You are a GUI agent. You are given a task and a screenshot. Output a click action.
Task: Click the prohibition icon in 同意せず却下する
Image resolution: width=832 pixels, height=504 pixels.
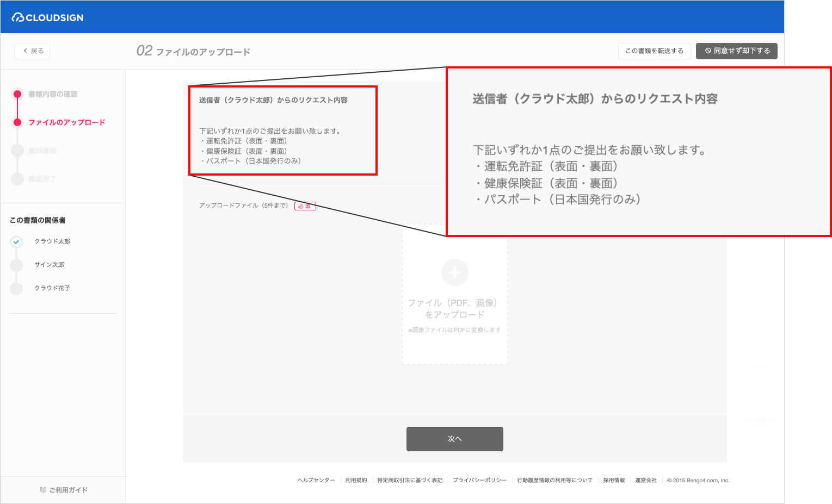click(x=708, y=51)
